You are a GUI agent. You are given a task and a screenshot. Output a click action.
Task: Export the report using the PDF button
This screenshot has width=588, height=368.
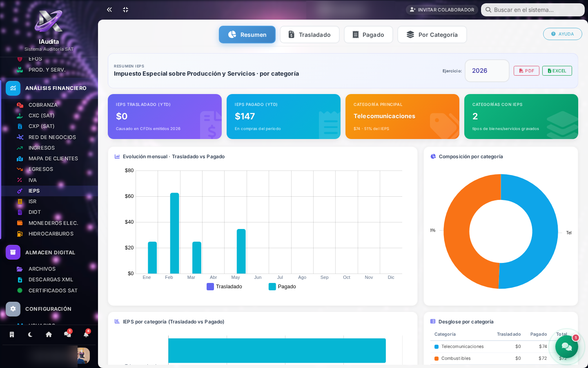pyautogui.click(x=526, y=71)
